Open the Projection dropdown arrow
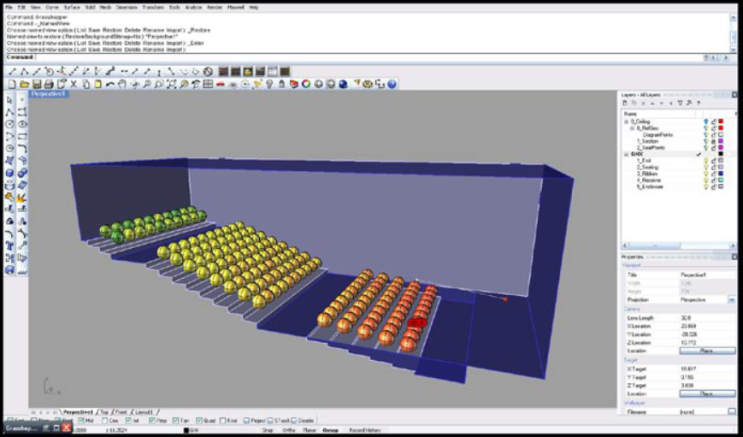The image size is (743, 437). tap(732, 300)
